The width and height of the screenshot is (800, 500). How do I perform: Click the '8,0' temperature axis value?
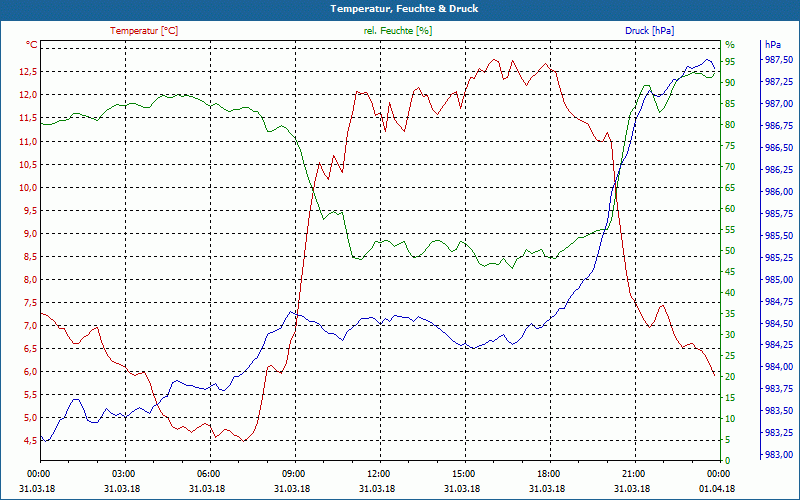click(30, 280)
